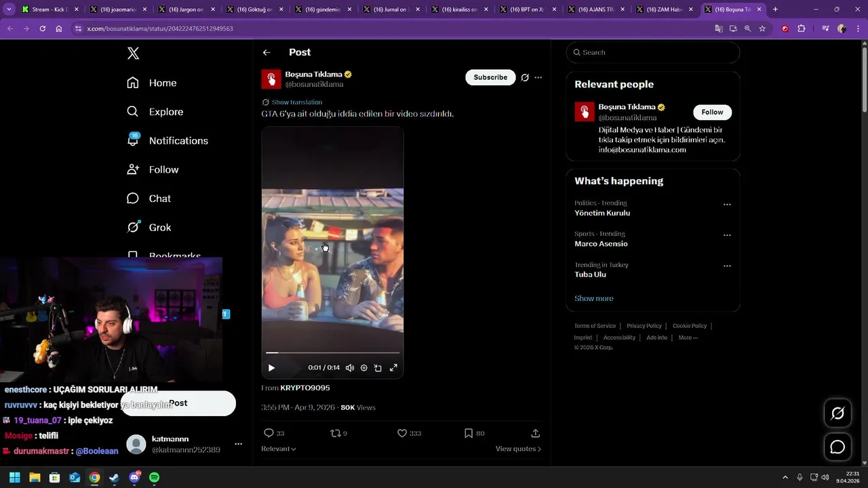The image size is (868, 488).
Task: Open the post's more options menu
Action: point(538,78)
